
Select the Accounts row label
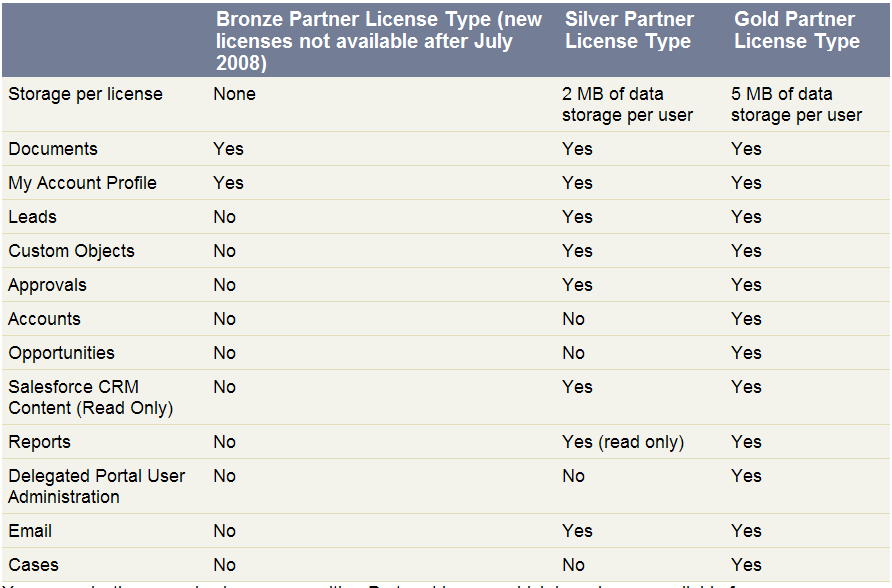tap(44, 319)
